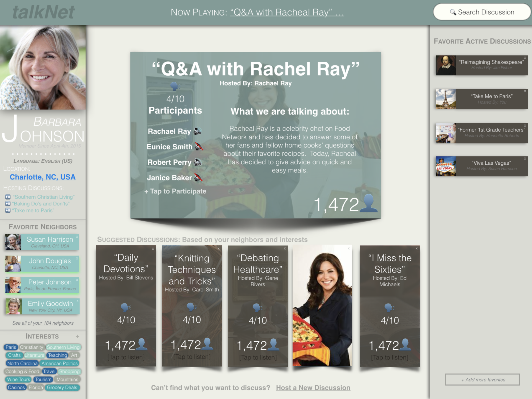Dismiss the Knitting Techniques and Tricks card

tap(219, 249)
